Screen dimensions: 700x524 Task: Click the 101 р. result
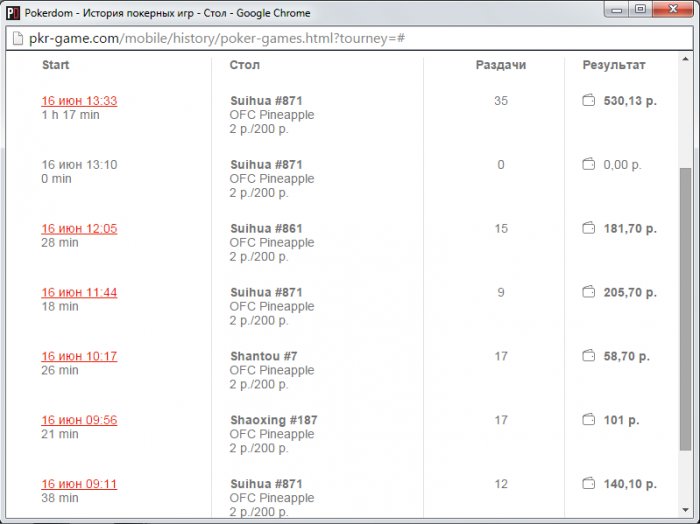(621, 420)
